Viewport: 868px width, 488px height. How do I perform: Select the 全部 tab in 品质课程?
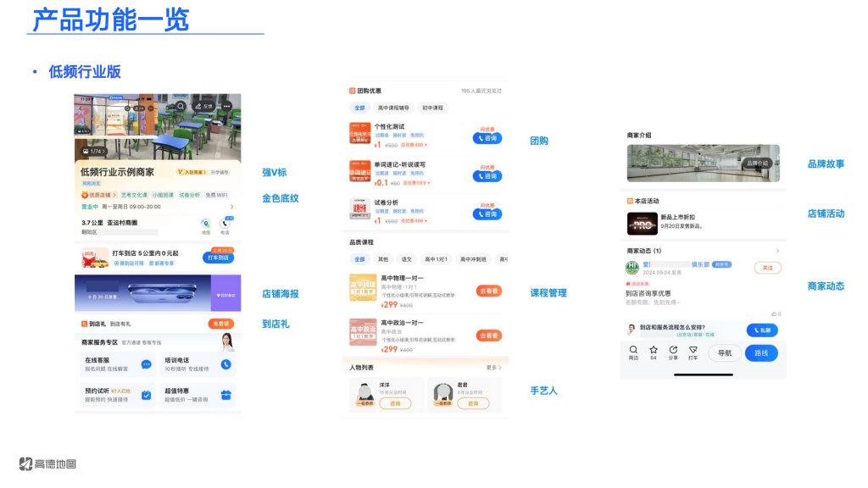[359, 259]
